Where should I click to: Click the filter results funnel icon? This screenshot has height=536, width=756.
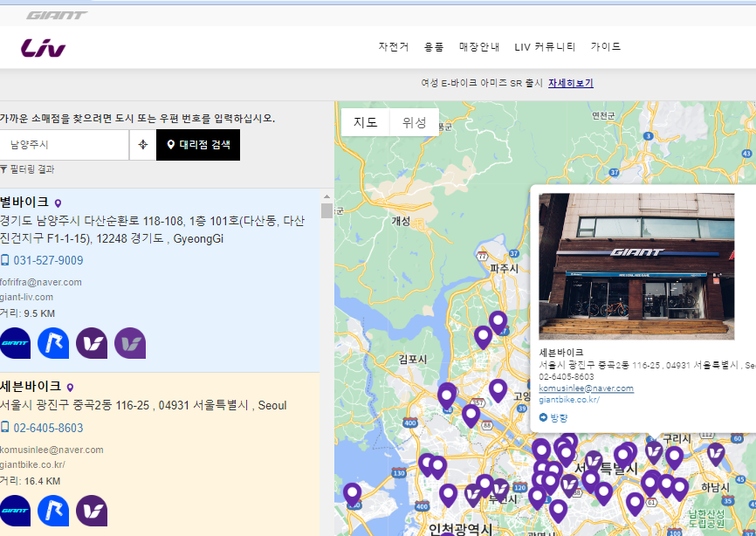pos(3,169)
